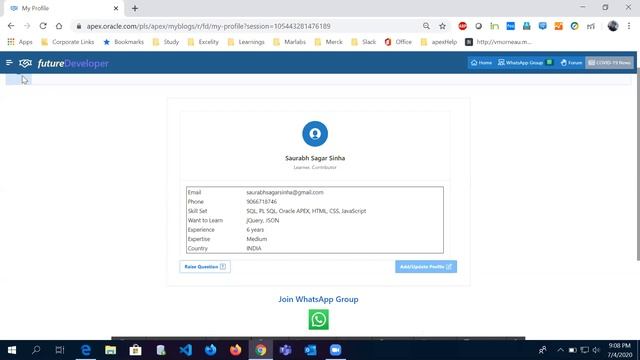Select the My Profile tab
This screenshot has height=360, width=640.
tap(63, 8)
